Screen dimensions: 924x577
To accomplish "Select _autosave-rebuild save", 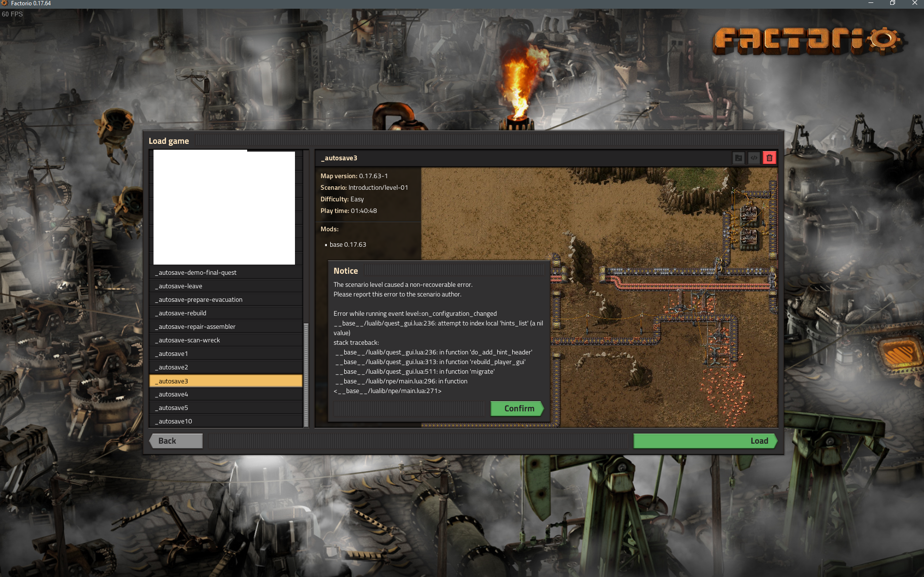I will coord(226,313).
